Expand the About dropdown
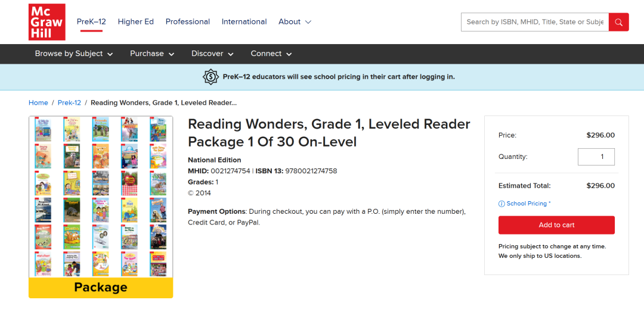The image size is (644, 309). coord(295,21)
